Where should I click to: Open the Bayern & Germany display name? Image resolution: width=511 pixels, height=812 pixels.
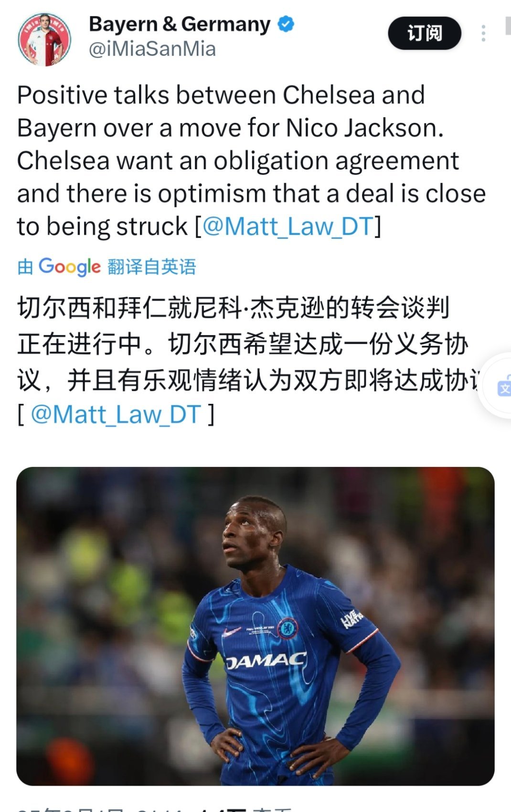click(180, 24)
